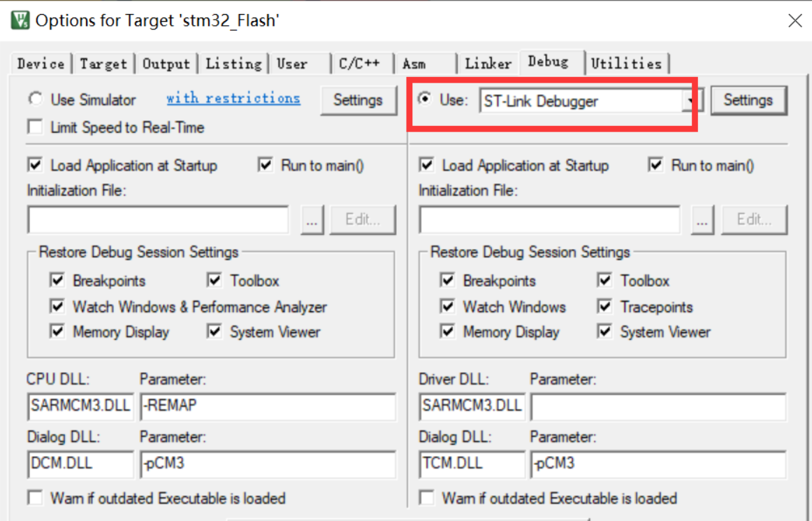The height and width of the screenshot is (521, 812).
Task: Toggle hardware Run to main() checkbox
Action: click(656, 165)
